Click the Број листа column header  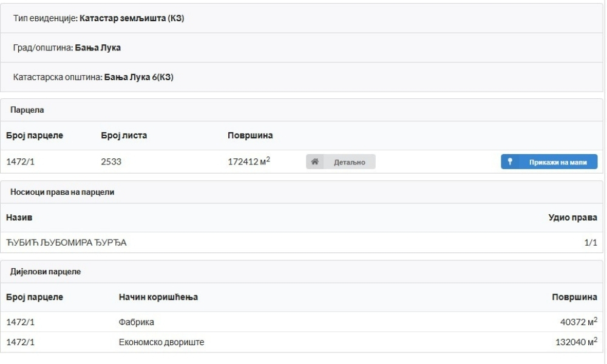(124, 135)
